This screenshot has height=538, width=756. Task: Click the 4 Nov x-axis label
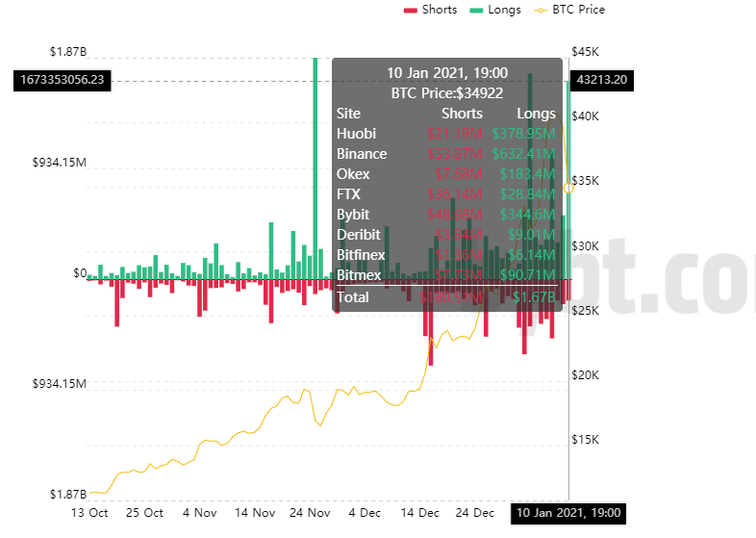tap(200, 513)
